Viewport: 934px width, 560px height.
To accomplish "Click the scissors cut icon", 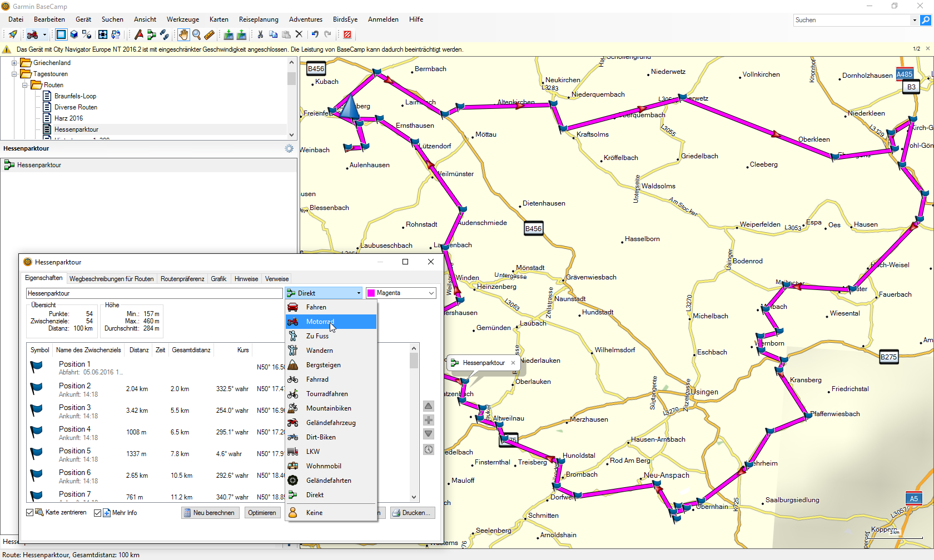I will tap(260, 34).
